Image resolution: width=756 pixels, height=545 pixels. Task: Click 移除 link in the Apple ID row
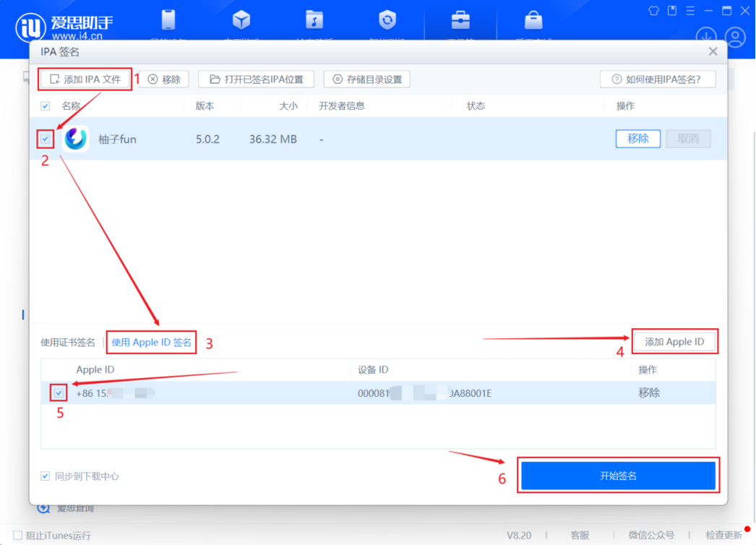[x=649, y=393]
